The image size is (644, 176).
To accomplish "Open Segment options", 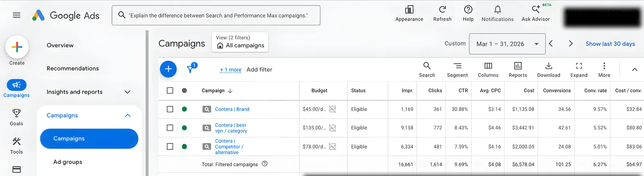I will pyautogui.click(x=457, y=70).
